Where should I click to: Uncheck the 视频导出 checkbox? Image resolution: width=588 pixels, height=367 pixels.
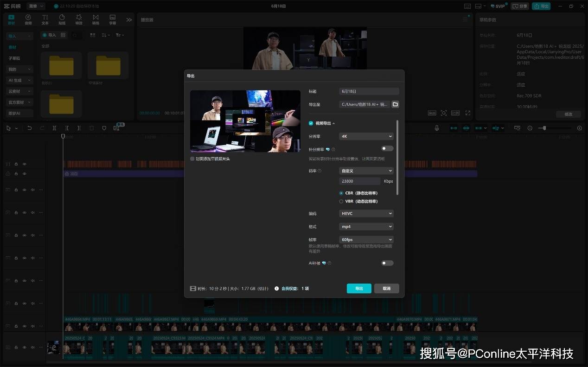(x=311, y=123)
